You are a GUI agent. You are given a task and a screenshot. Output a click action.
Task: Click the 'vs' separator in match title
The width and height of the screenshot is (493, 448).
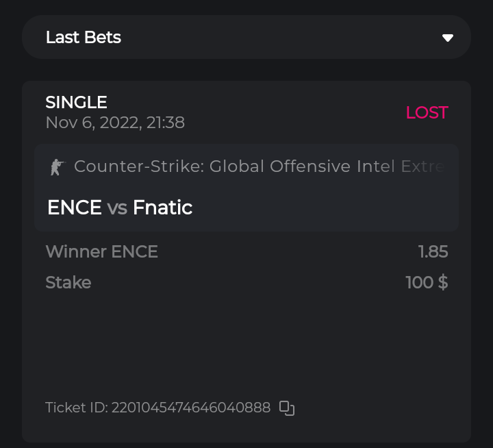(x=117, y=208)
